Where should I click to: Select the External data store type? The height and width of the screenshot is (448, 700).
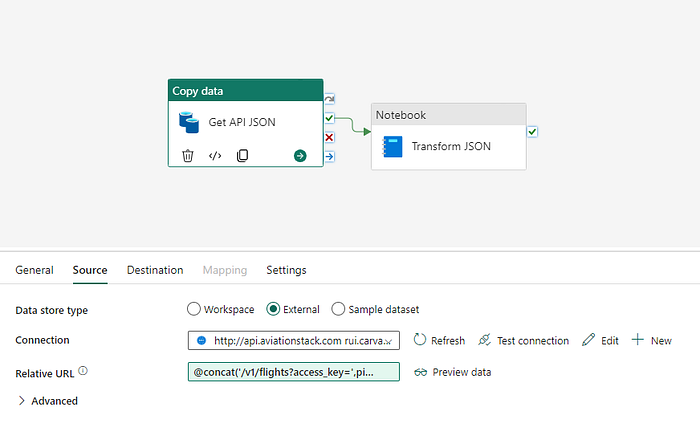pyautogui.click(x=273, y=309)
